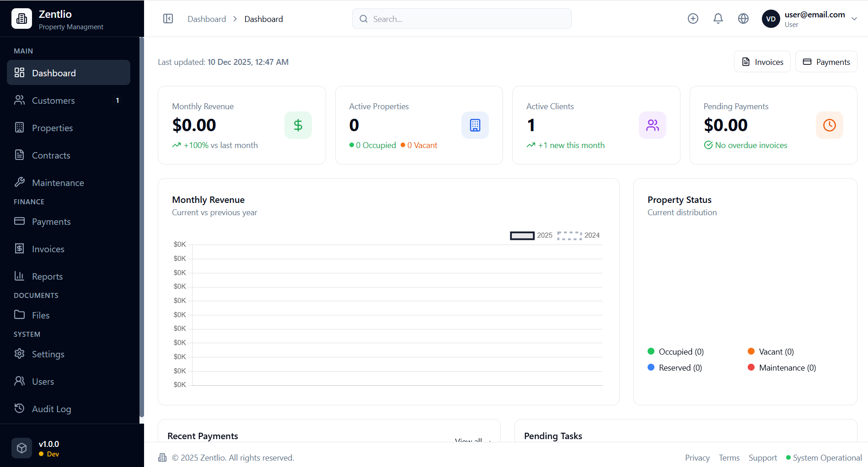Click the orange clock Pending Payments icon

[x=829, y=125]
